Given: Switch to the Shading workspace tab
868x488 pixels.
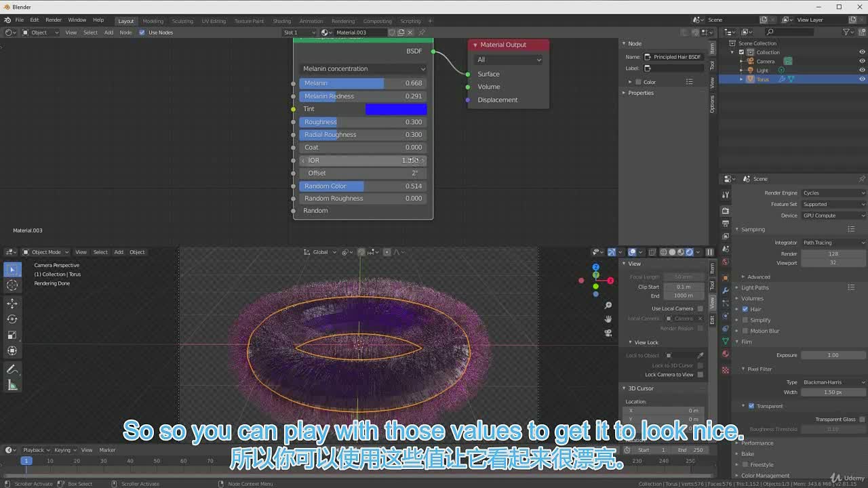Looking at the screenshot, I should [281, 21].
